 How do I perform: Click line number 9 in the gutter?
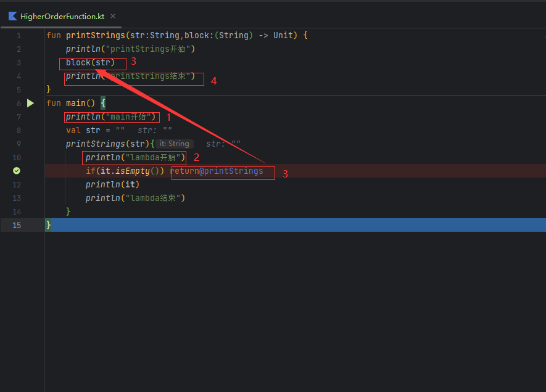click(19, 144)
